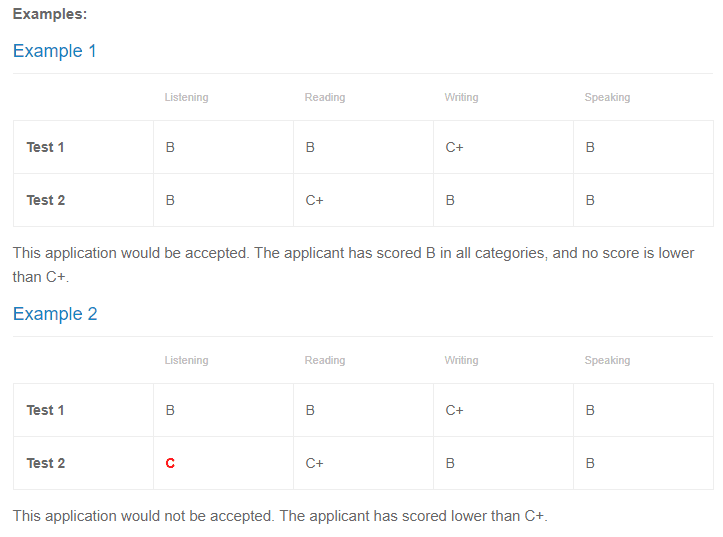Select the Reading column header in Example 1
The width and height of the screenshot is (723, 537).
[x=325, y=97]
